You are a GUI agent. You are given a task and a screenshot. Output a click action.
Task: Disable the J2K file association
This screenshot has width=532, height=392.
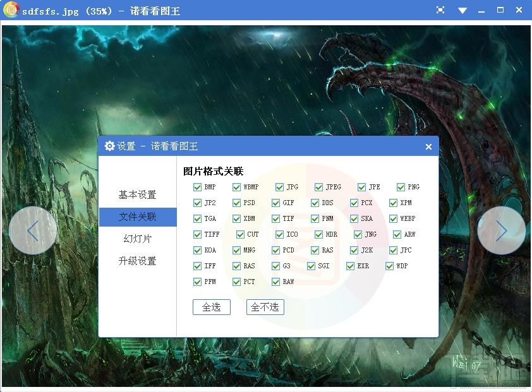(x=354, y=250)
